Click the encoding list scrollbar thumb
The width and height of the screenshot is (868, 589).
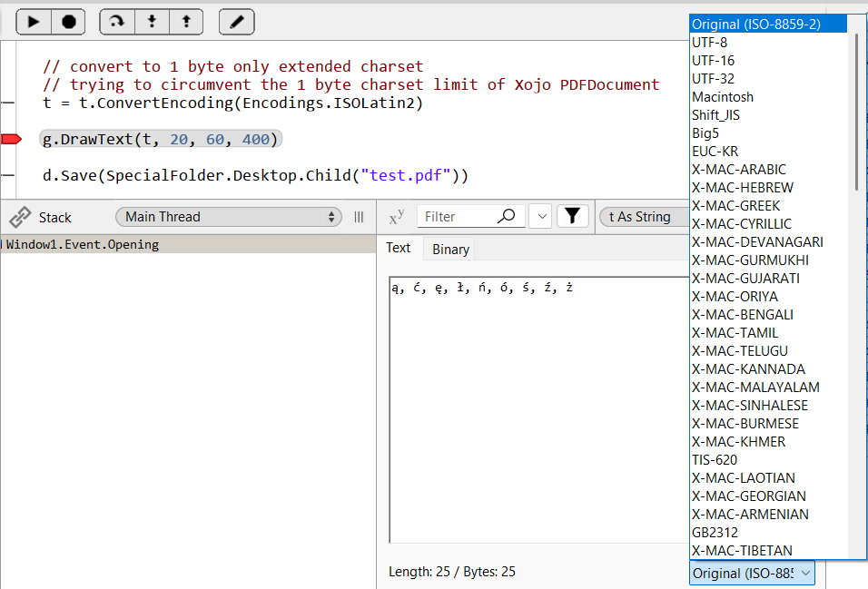click(x=856, y=112)
